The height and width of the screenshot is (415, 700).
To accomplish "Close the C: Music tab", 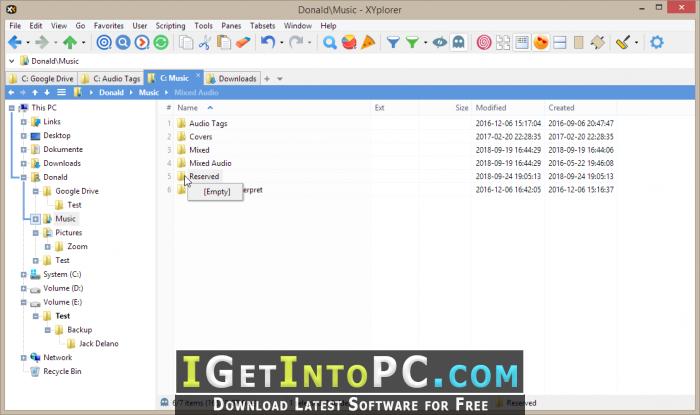I will (x=198, y=75).
